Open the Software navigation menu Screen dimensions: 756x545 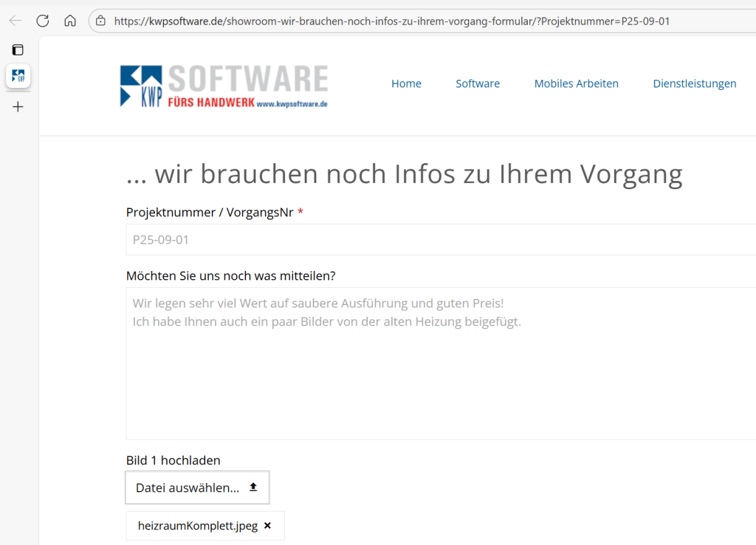(x=478, y=83)
